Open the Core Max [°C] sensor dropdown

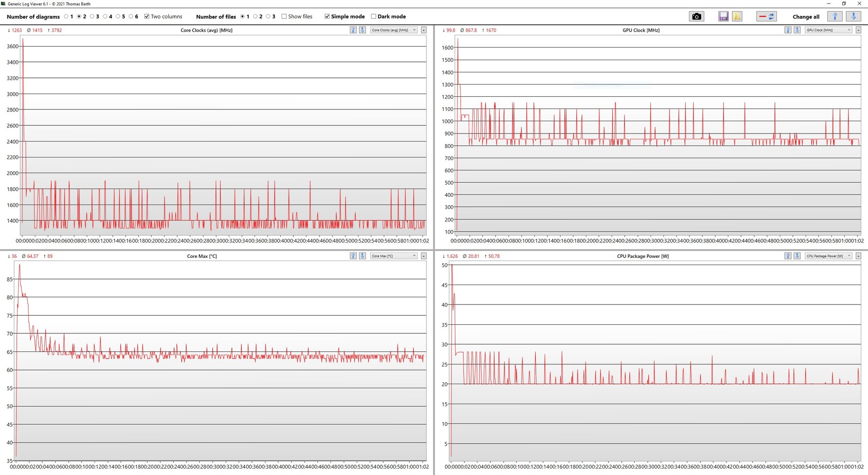coord(394,256)
